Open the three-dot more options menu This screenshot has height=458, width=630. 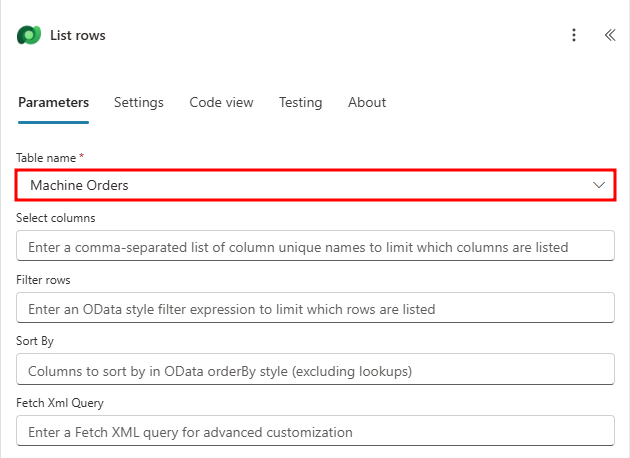pyautogui.click(x=574, y=35)
